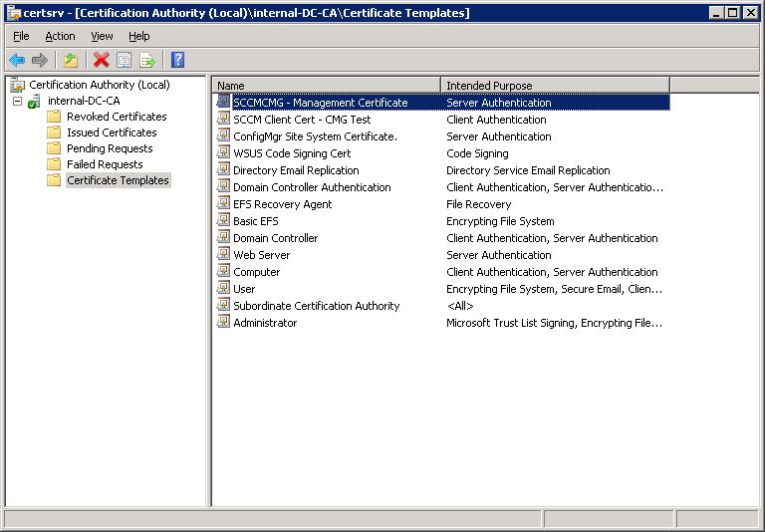Open the View menu
The height and width of the screenshot is (532, 765).
coord(102,36)
